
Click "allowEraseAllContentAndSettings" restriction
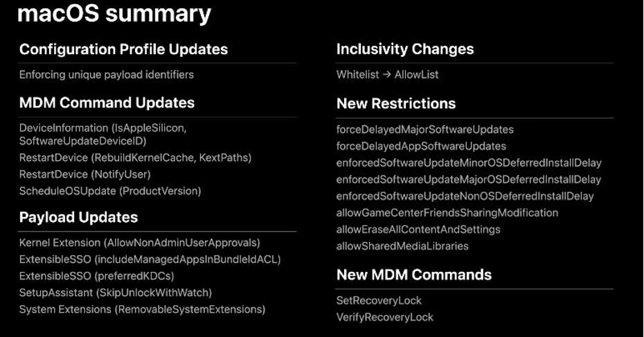[x=418, y=230]
